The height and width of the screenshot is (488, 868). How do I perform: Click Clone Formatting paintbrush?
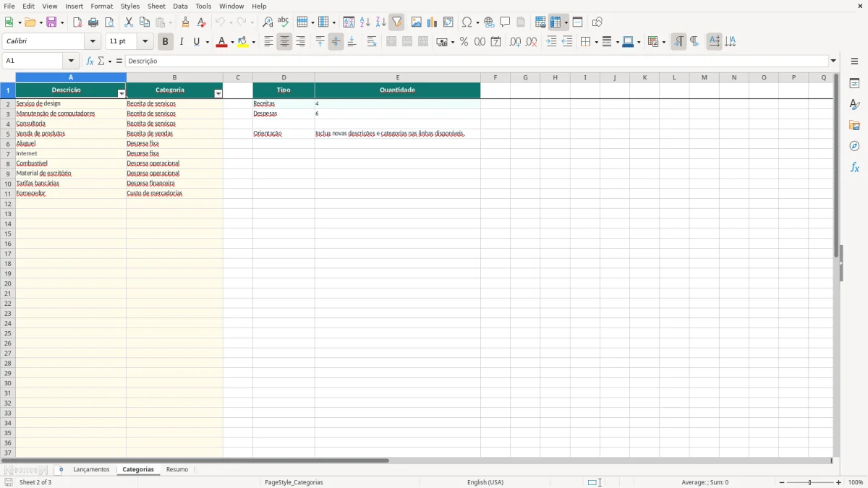click(x=185, y=22)
